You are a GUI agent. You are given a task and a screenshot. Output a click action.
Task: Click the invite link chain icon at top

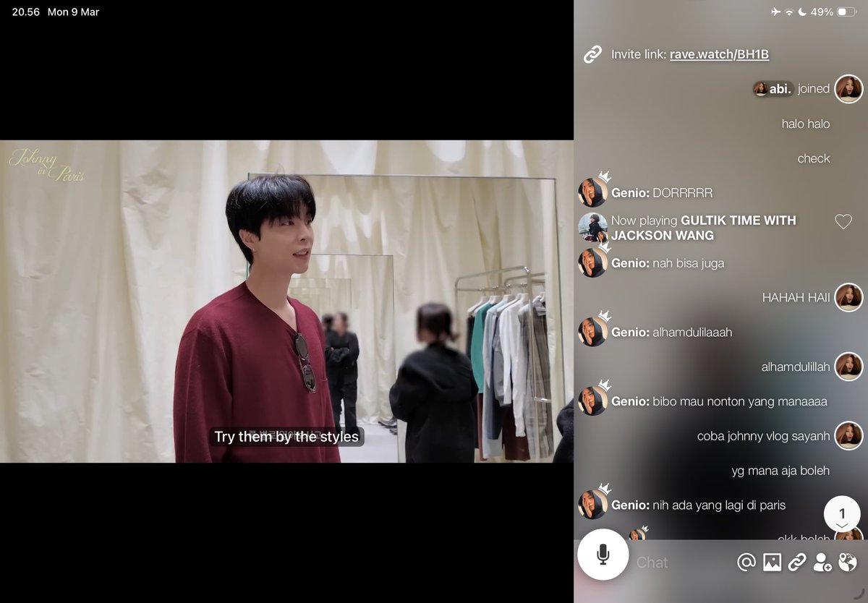pyautogui.click(x=592, y=54)
